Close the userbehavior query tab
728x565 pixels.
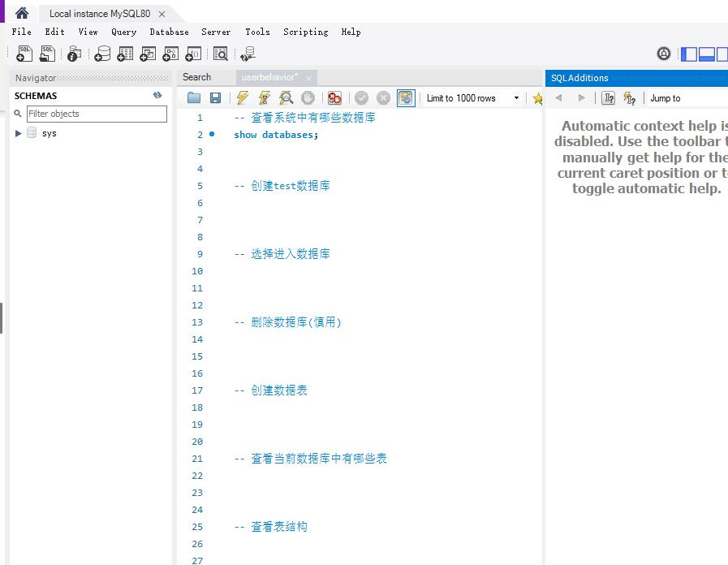point(308,78)
